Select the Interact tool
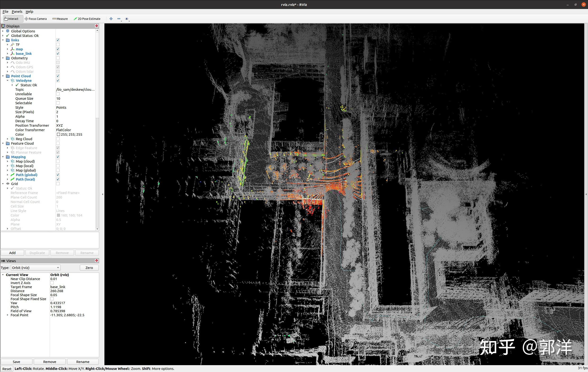Image resolution: width=588 pixels, height=372 pixels. click(x=13, y=19)
